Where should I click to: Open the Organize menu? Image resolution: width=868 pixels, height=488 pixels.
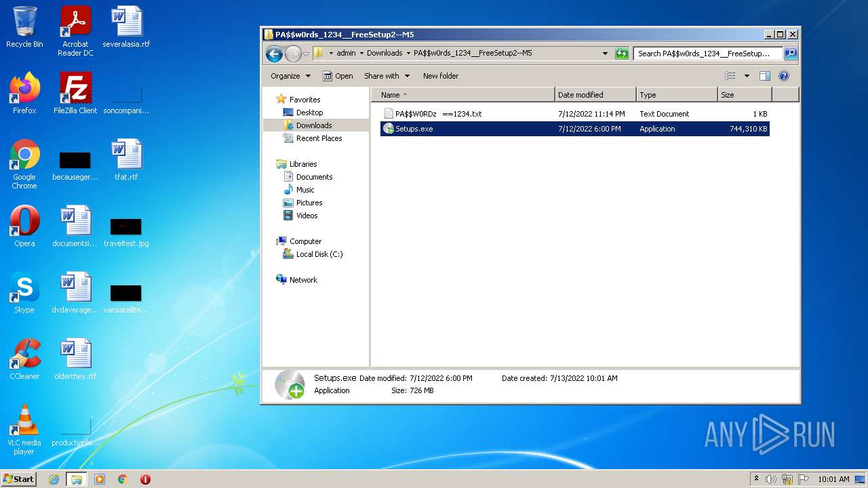[290, 76]
